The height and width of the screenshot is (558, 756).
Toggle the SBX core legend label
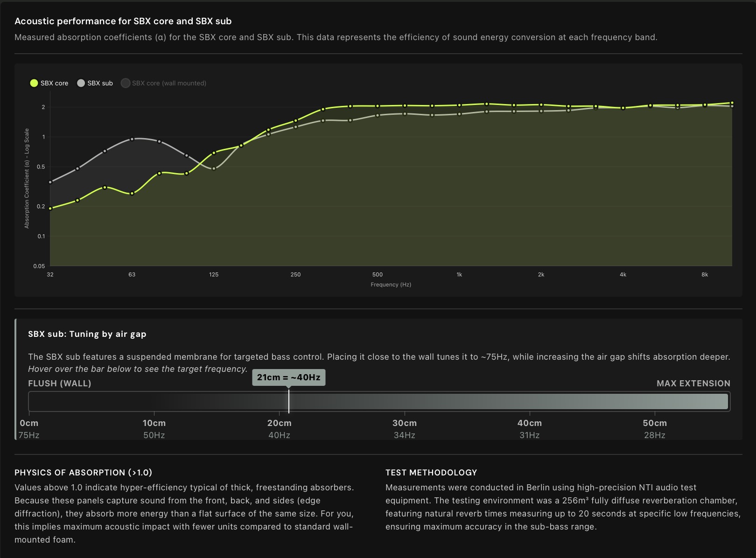54,83
